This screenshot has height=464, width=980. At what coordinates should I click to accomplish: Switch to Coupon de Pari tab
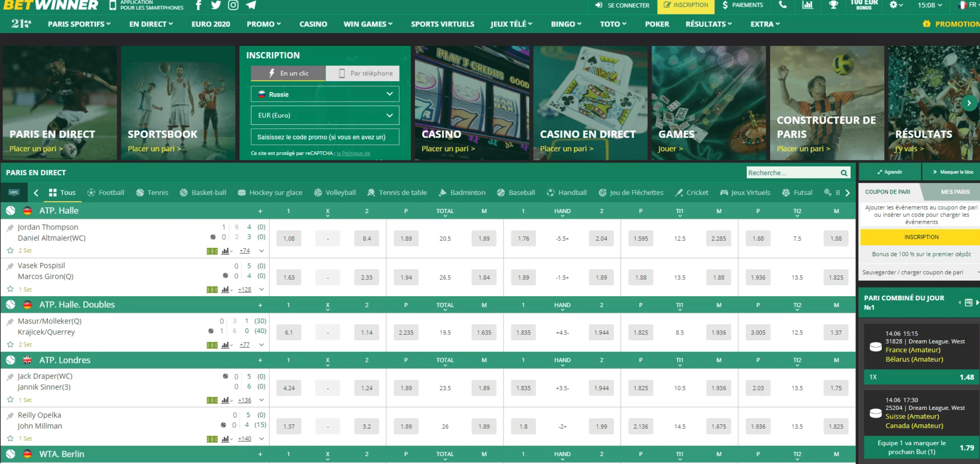[x=888, y=192]
